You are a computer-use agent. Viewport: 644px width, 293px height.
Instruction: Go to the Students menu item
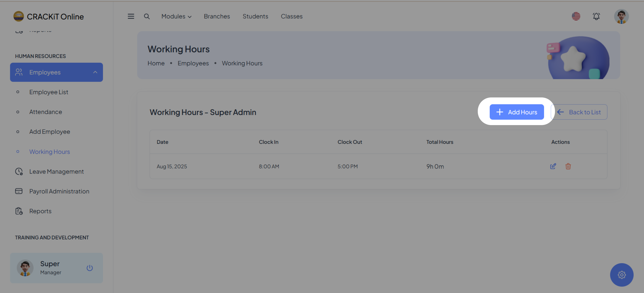(255, 16)
